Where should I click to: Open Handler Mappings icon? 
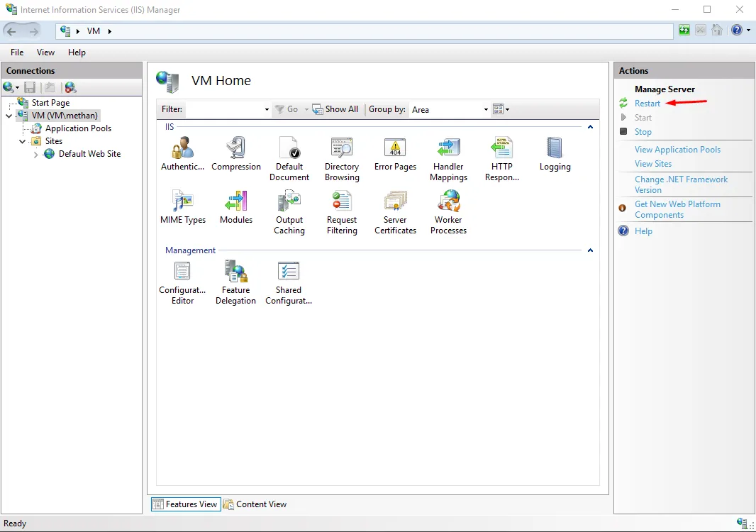(448, 149)
